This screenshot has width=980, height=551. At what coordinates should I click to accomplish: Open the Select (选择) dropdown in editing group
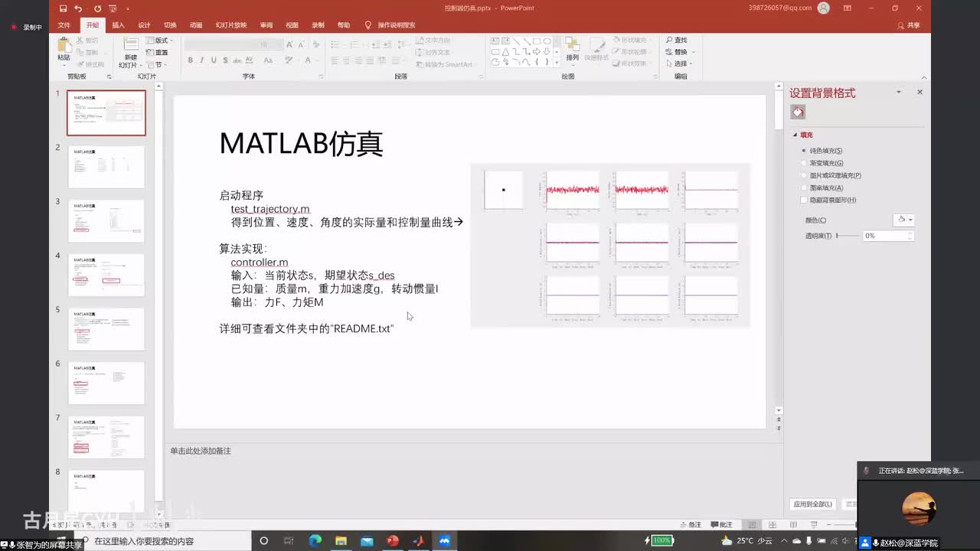(679, 64)
